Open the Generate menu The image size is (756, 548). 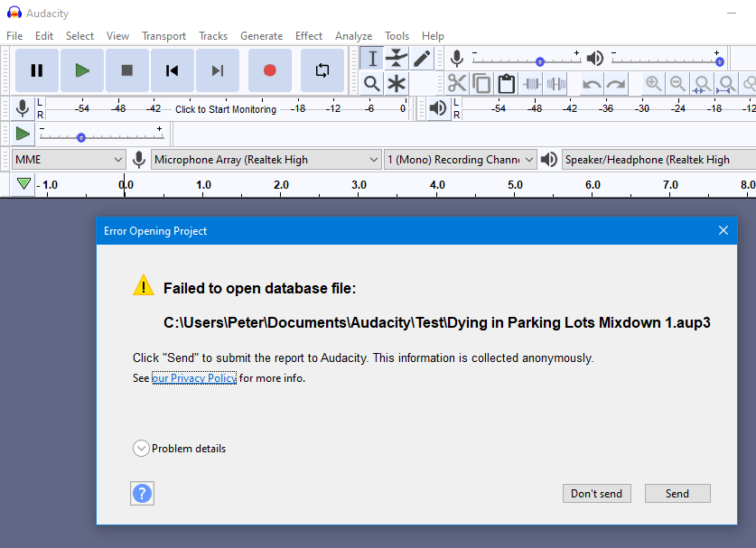point(262,36)
